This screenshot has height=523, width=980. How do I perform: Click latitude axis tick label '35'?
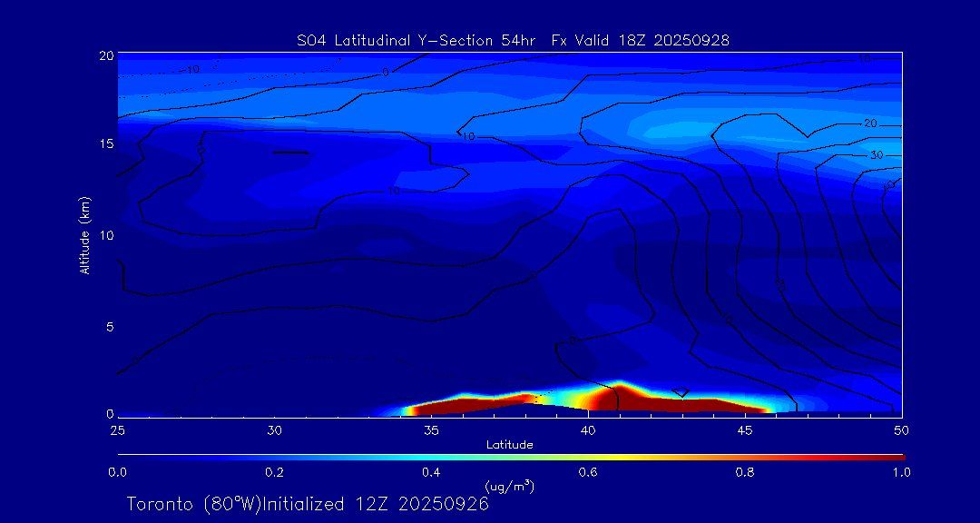431,429
